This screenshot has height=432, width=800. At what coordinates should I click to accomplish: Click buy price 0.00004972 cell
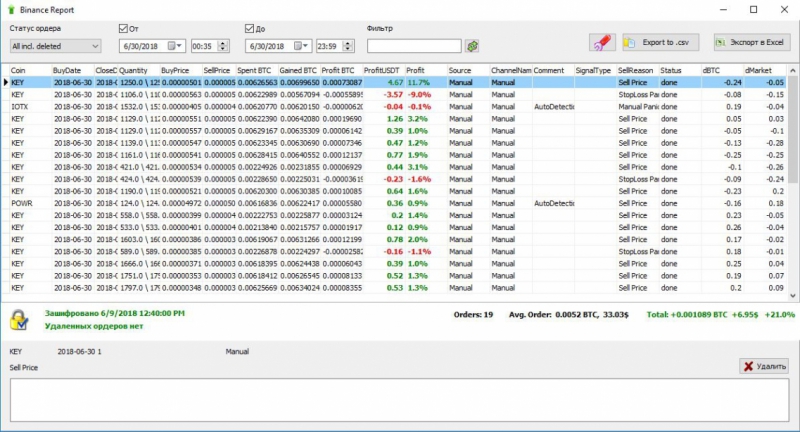[181, 204]
